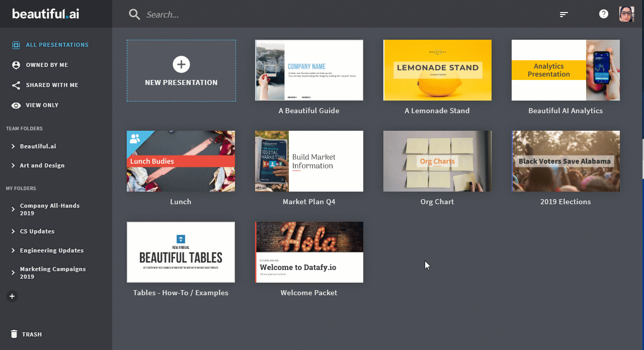
Task: Open the Org Chart thumbnail
Action: pos(437,161)
